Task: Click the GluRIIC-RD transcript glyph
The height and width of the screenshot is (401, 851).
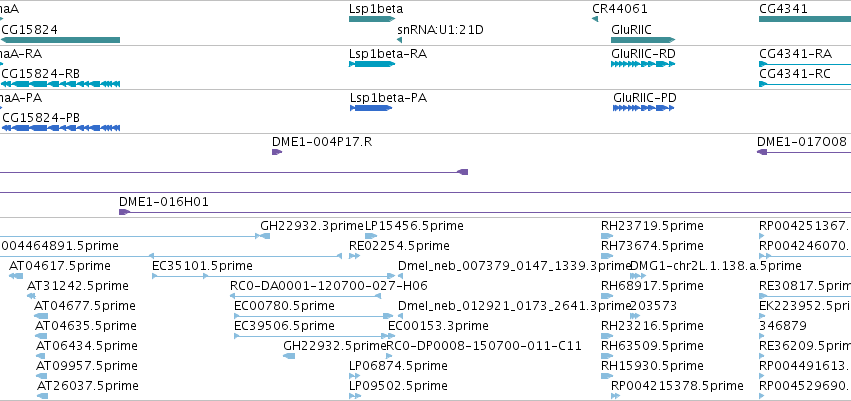Action: pos(643,64)
